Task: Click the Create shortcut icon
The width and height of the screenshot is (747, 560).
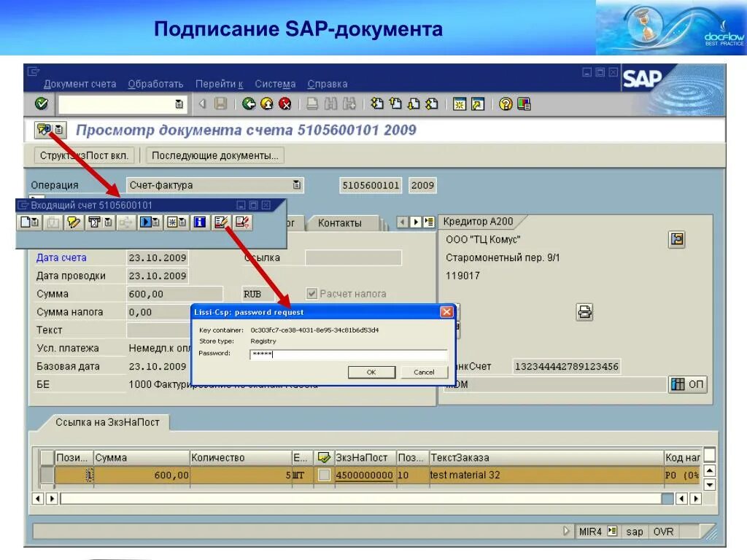Action: (x=477, y=104)
